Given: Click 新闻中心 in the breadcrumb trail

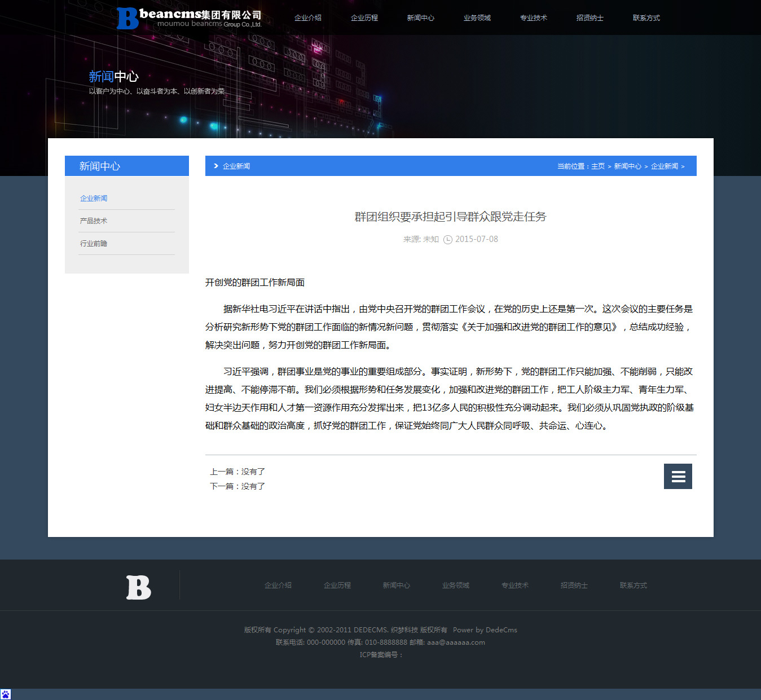Looking at the screenshot, I should coord(628,166).
